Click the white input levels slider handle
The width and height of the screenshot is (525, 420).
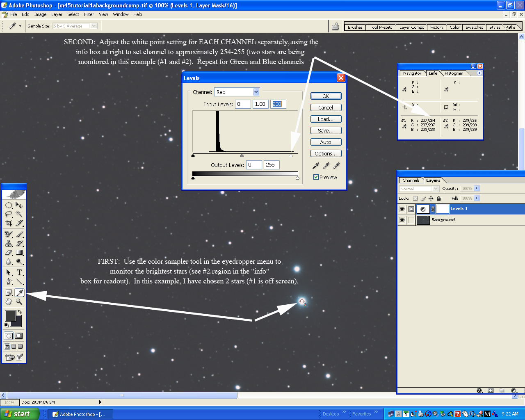tap(291, 155)
